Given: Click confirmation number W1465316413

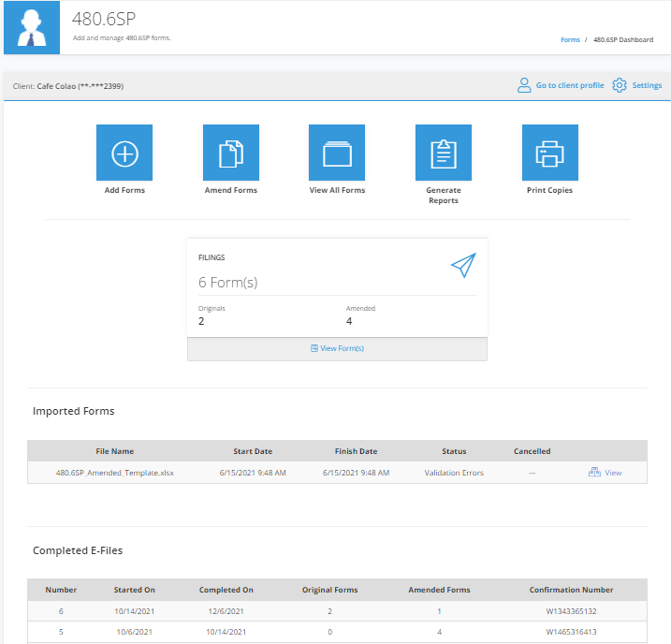Looking at the screenshot, I should [571, 632].
